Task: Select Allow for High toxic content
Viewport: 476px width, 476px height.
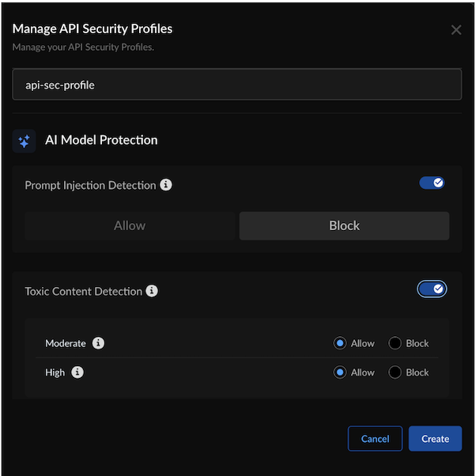Action: [340, 372]
